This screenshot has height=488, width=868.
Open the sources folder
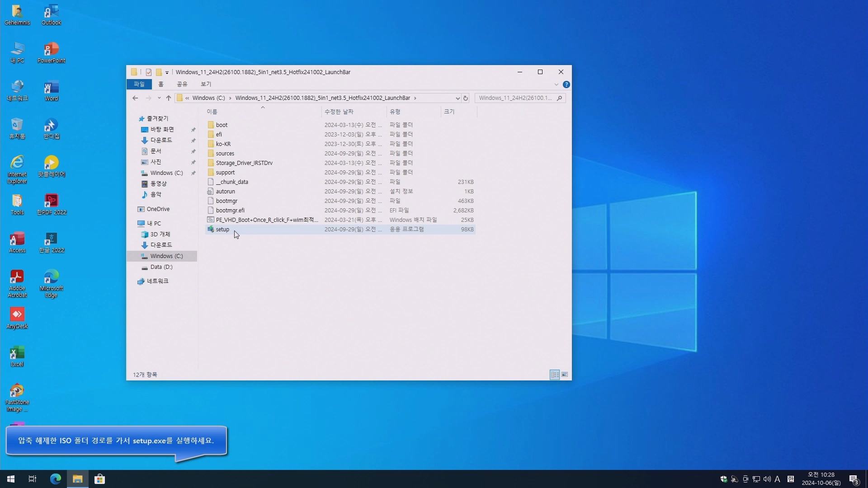pyautogui.click(x=225, y=154)
